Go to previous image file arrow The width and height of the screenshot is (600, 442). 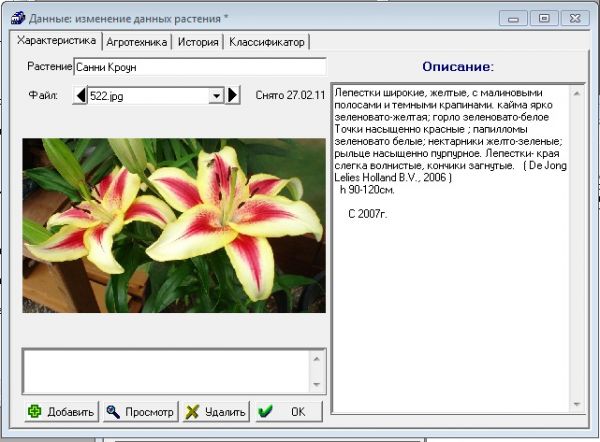pos(80,95)
